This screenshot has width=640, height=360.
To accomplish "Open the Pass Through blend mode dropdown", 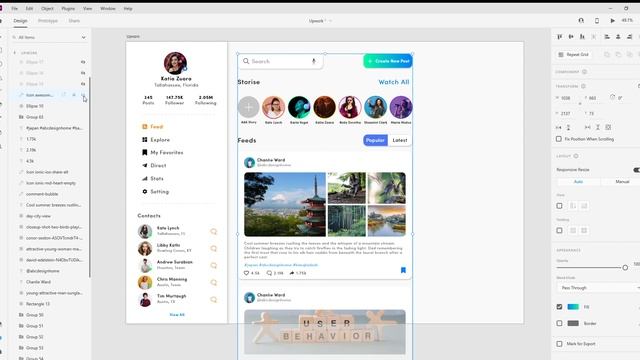I will point(598,288).
